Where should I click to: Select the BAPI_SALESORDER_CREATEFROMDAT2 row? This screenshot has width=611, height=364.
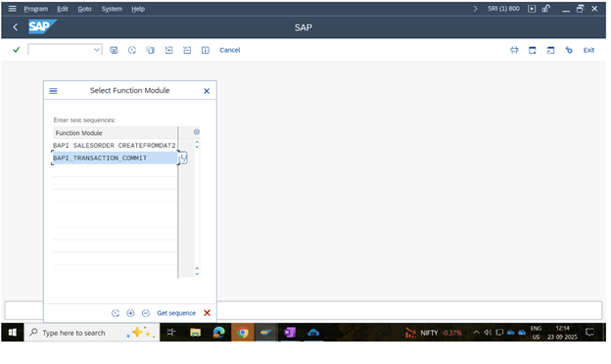(x=115, y=145)
